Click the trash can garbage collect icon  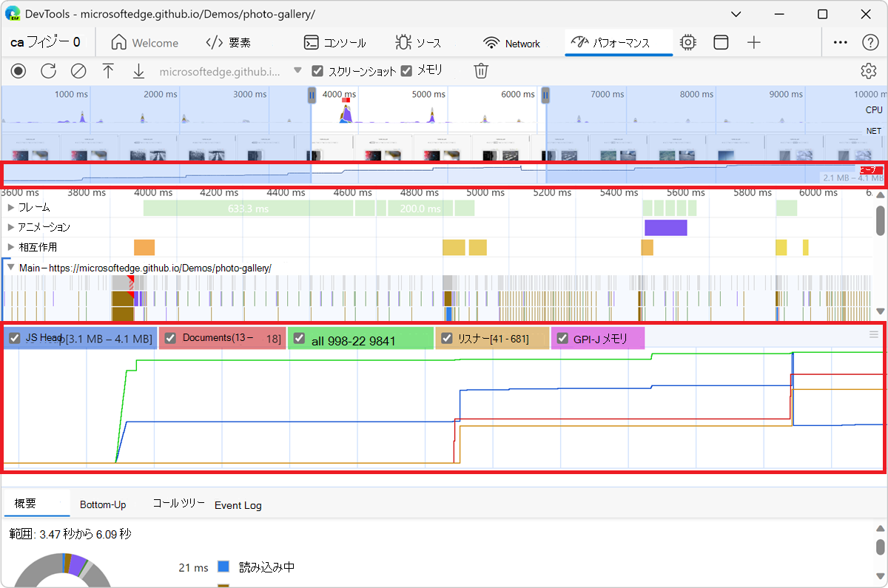tap(481, 71)
